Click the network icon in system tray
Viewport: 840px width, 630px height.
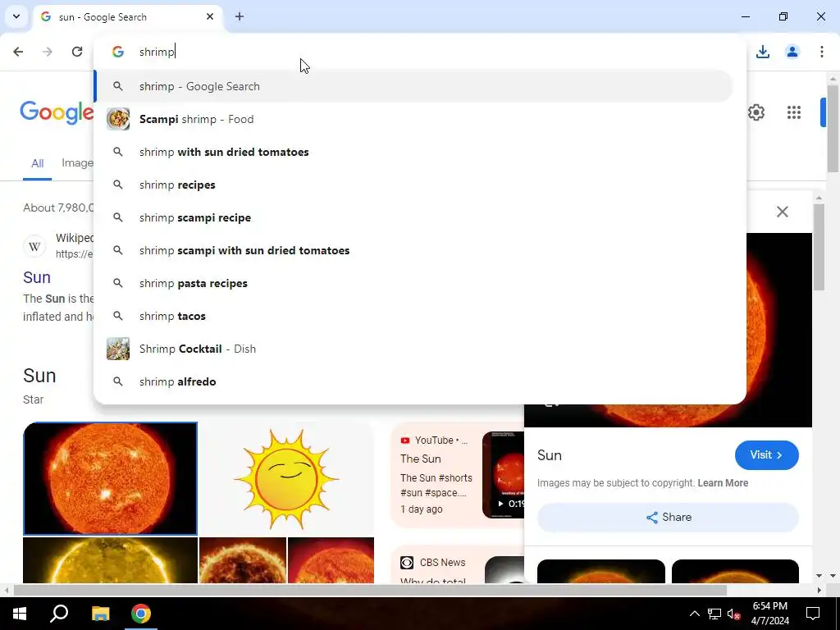(x=714, y=614)
